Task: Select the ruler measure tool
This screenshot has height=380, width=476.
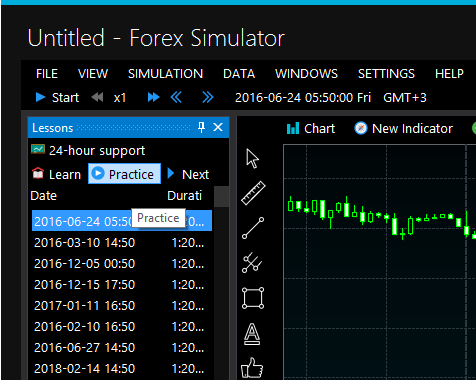Action: click(x=253, y=193)
